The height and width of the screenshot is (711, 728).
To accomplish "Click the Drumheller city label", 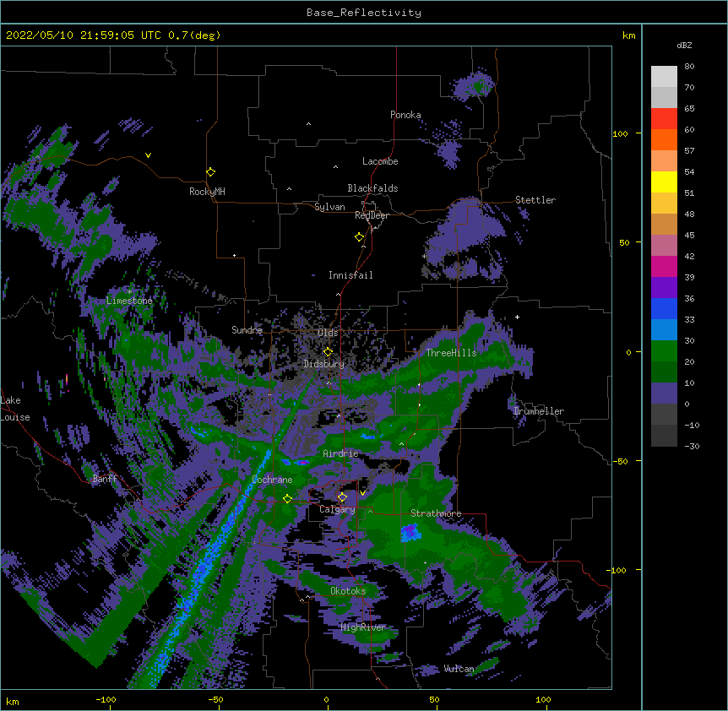I will [x=539, y=411].
